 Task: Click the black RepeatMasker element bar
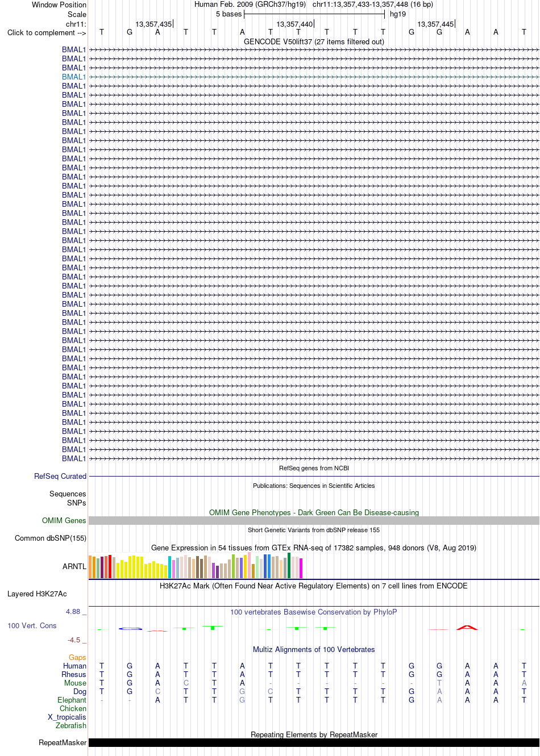(314, 742)
